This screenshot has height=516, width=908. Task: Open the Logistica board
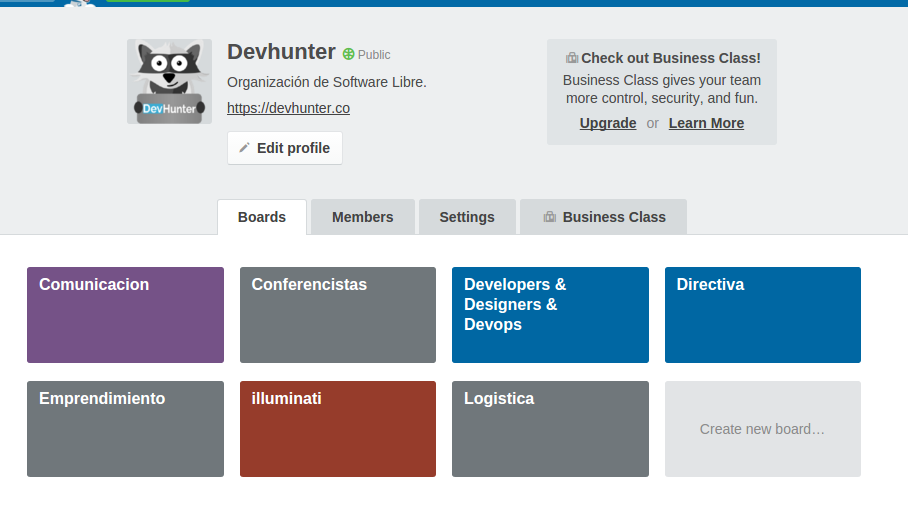(x=550, y=429)
